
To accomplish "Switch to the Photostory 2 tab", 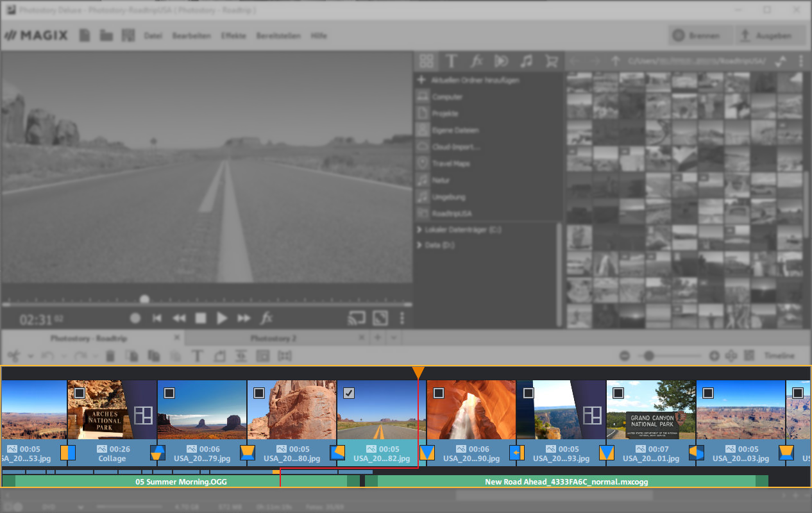I will pyautogui.click(x=273, y=338).
